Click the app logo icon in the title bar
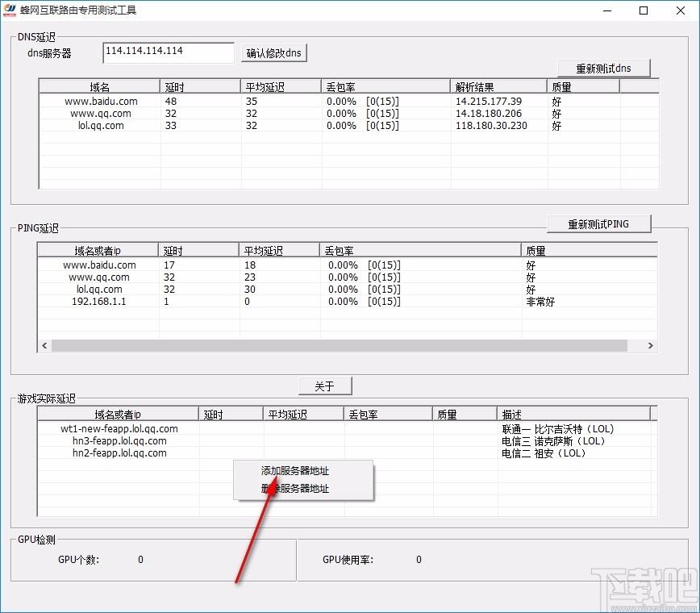The image size is (700, 613). pos(11,10)
